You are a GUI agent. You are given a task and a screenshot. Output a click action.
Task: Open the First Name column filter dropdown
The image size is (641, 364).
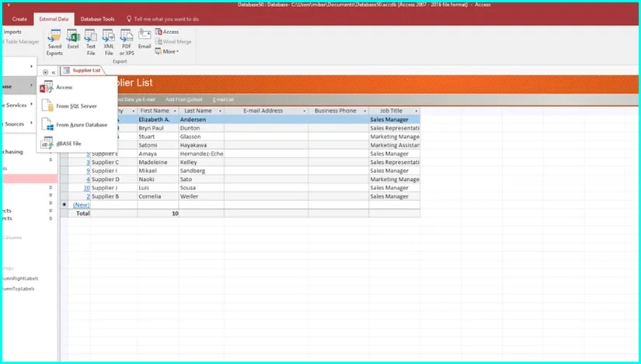[x=175, y=111]
